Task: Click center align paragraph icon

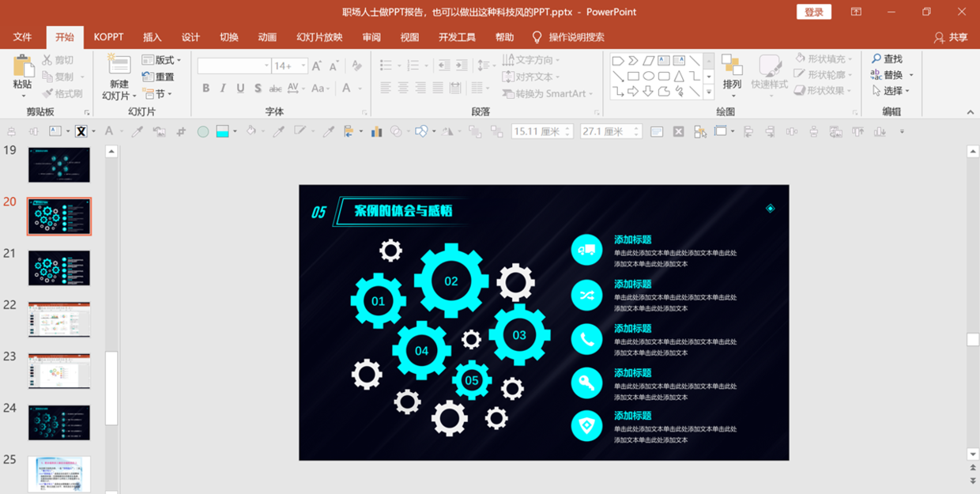Action: (403, 89)
